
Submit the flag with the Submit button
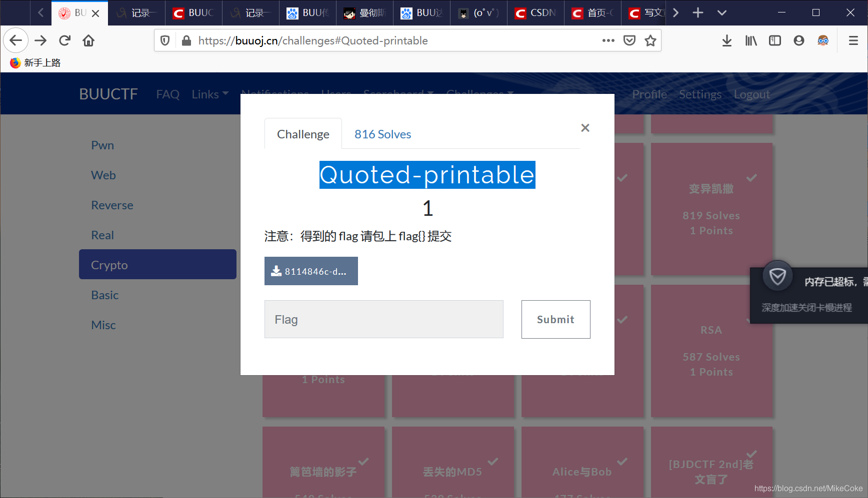(x=555, y=319)
